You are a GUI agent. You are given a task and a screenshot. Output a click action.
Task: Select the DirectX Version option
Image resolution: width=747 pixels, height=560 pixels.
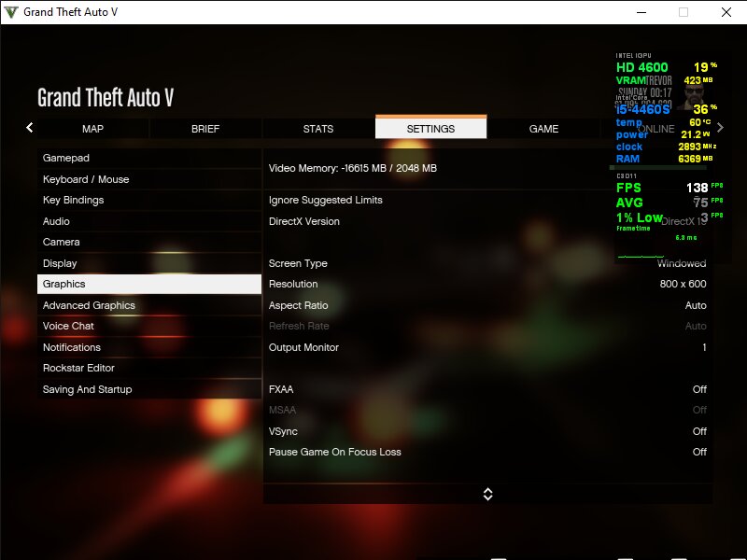tap(487, 221)
